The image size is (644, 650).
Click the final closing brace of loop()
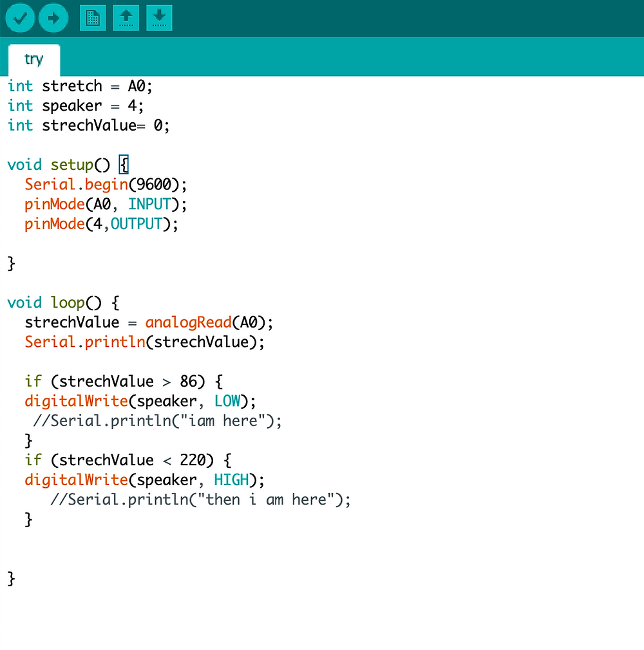tap(11, 579)
